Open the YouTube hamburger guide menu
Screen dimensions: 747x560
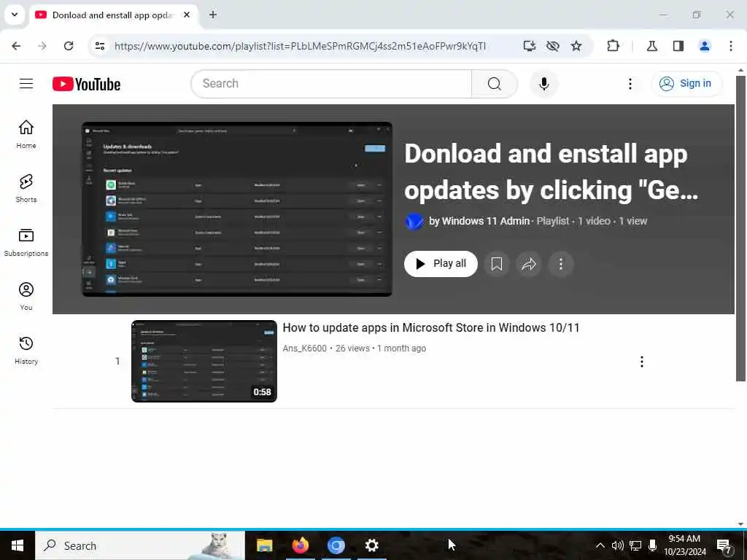(x=26, y=84)
